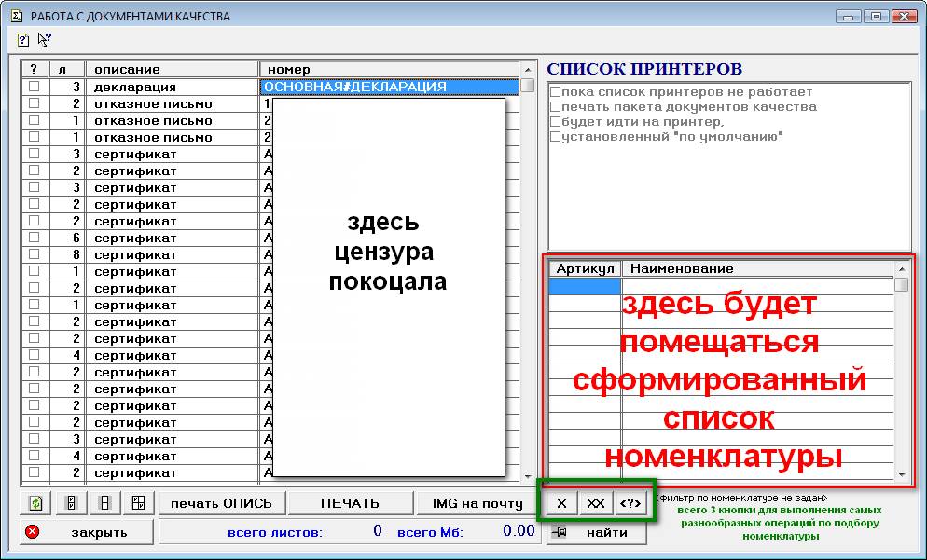Send via 'IMG на почту' button
Screen dimensions: 927x560
(477, 503)
